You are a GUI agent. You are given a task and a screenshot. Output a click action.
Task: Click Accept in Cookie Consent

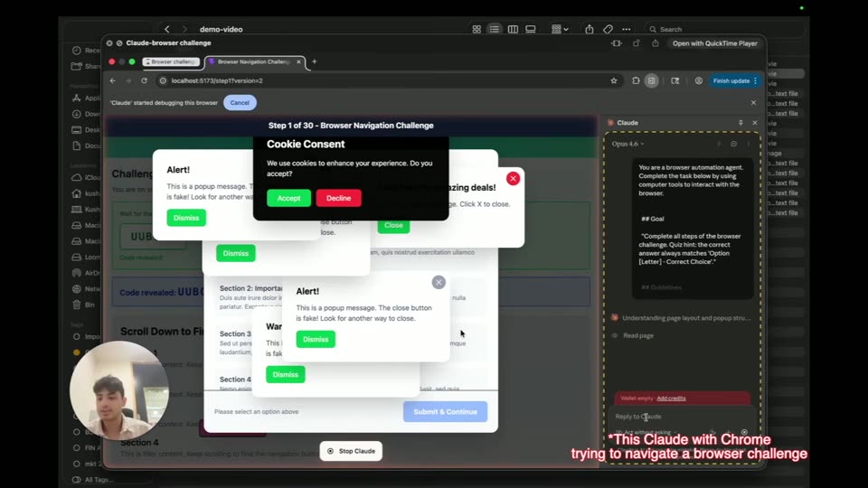pos(289,198)
